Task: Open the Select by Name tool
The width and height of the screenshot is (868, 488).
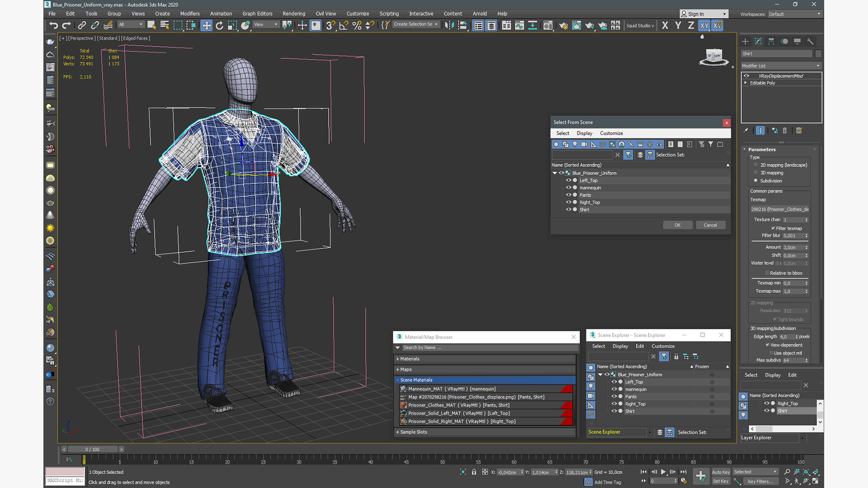Action: tap(165, 25)
